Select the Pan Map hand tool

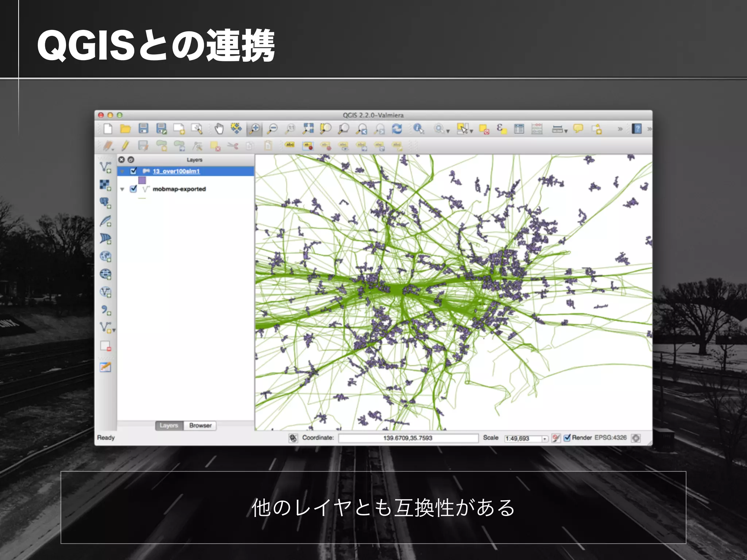pos(219,129)
